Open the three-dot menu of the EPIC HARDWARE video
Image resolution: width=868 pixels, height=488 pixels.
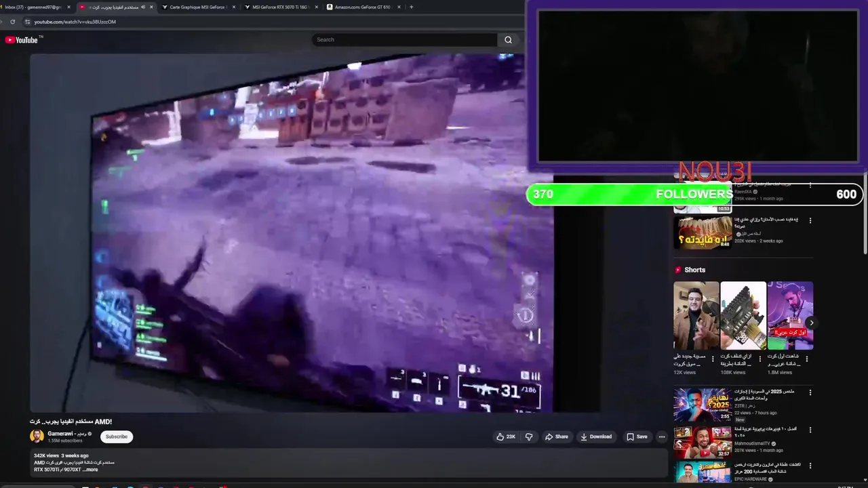tap(810, 466)
